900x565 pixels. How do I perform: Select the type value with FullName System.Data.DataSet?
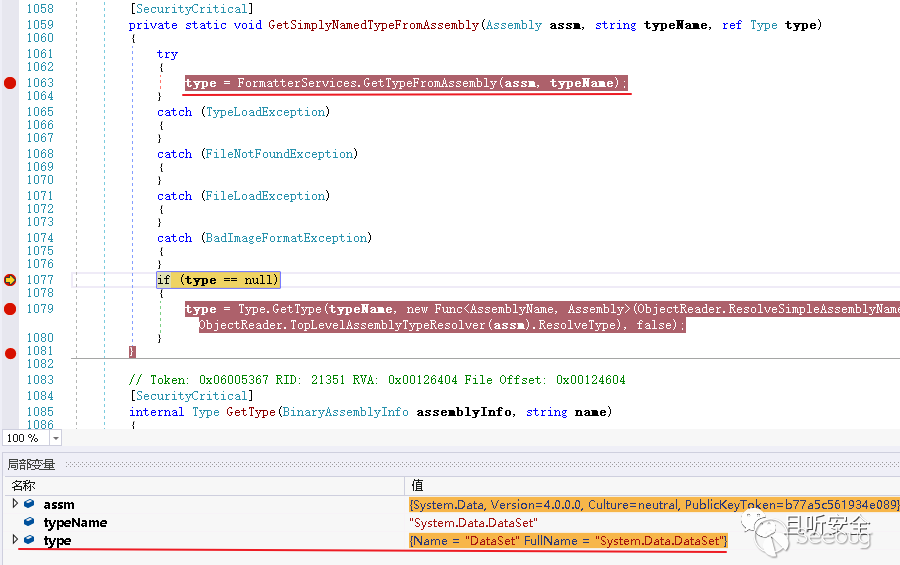click(568, 541)
